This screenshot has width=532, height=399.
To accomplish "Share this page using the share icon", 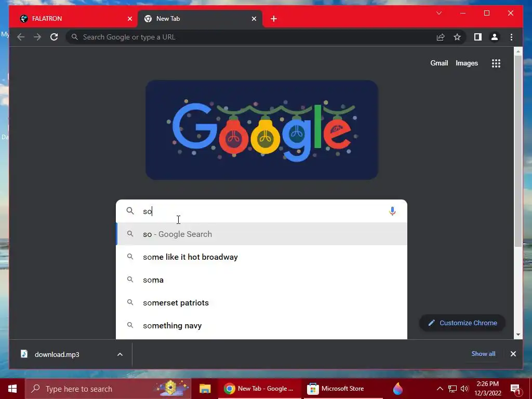I will pos(441,37).
